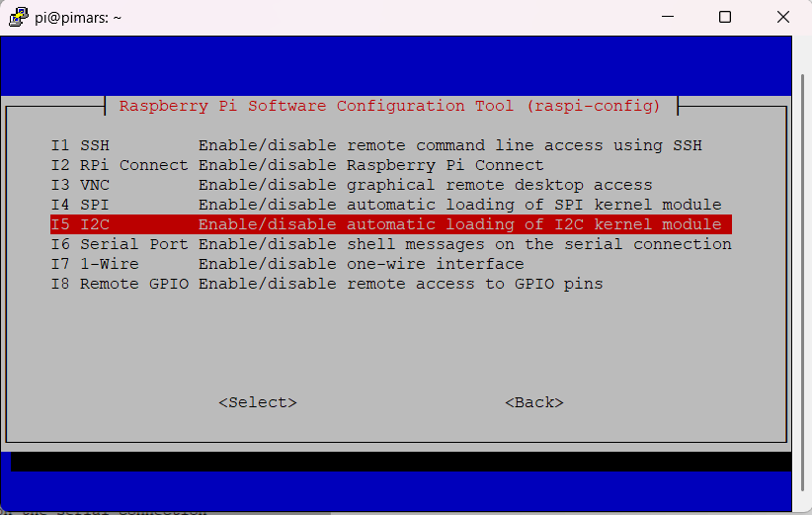The width and height of the screenshot is (812, 515).
Task: Activate the <Back> button
Action: pos(534,402)
